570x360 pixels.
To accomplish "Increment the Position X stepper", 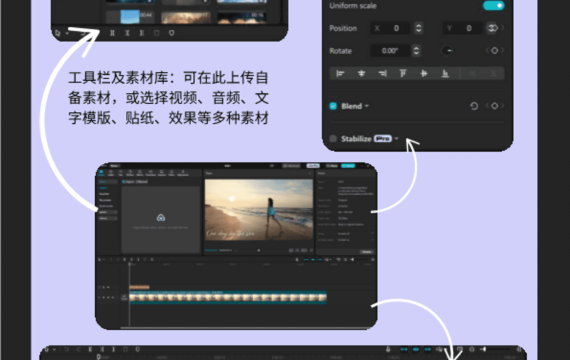I will [x=418, y=25].
